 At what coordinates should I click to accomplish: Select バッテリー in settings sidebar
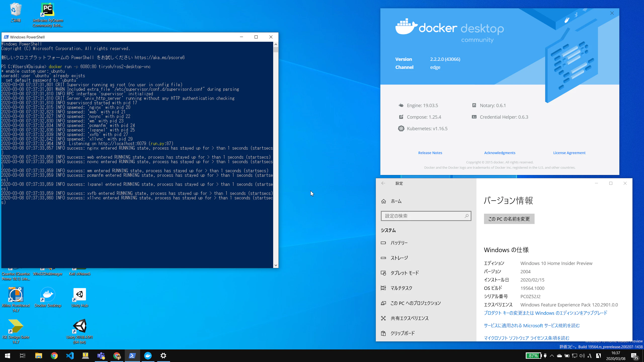(x=399, y=243)
